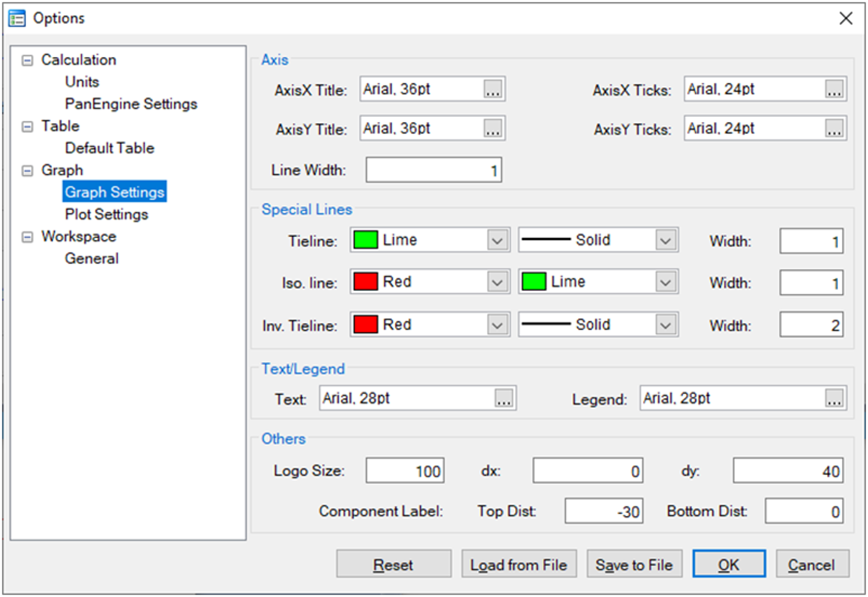868x597 pixels.
Task: Open the Default Table options
Action: coord(110,148)
